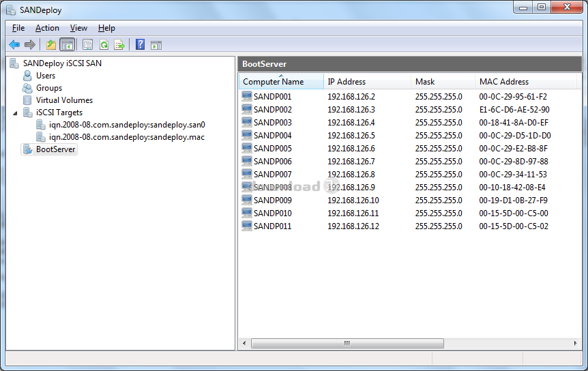Screen dimensions: 588x371
Task: Click the horizontal scrollbar left arrow
Action: (x=244, y=343)
